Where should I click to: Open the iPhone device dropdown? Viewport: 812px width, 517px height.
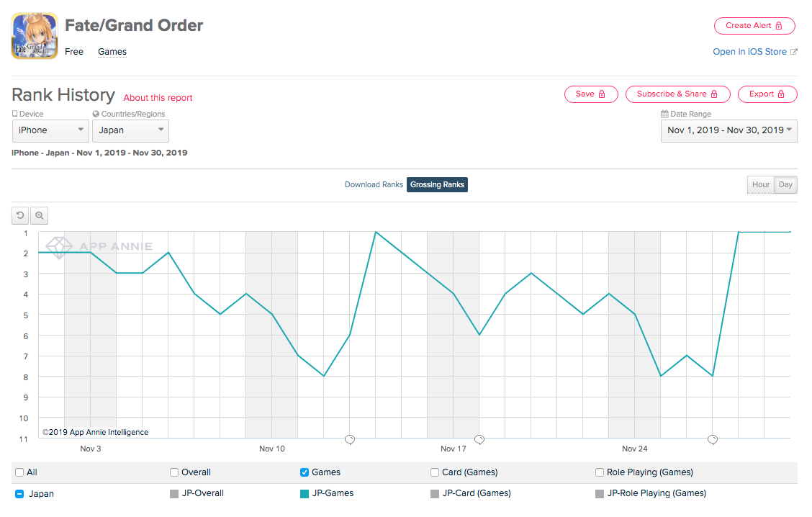50,130
